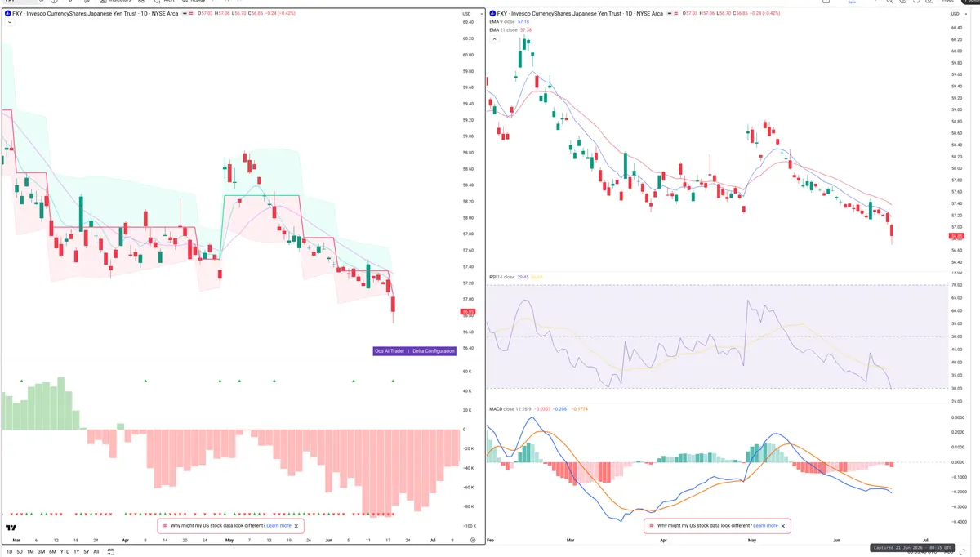The height and width of the screenshot is (557, 980).
Task: Select the 1Y time range button
Action: (x=77, y=551)
